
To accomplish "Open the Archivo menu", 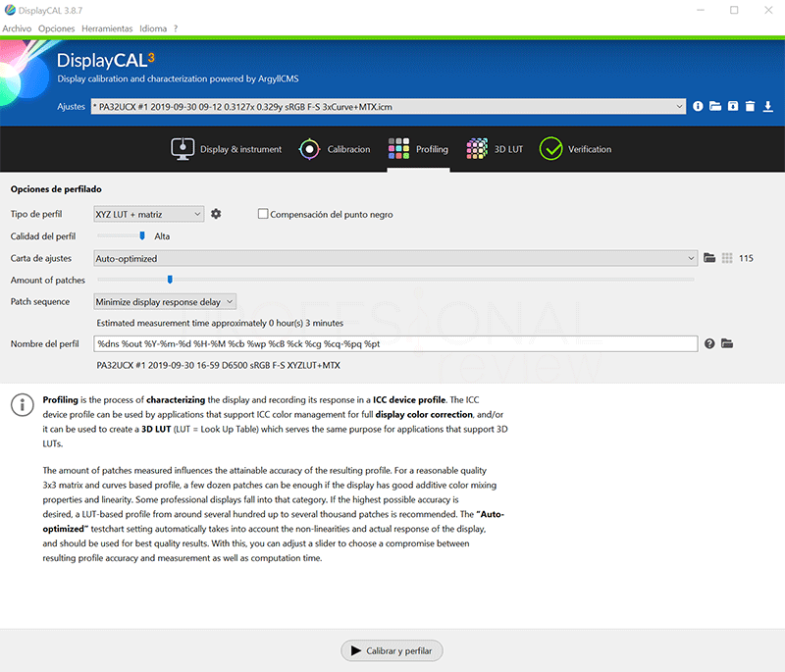I will pos(17,28).
